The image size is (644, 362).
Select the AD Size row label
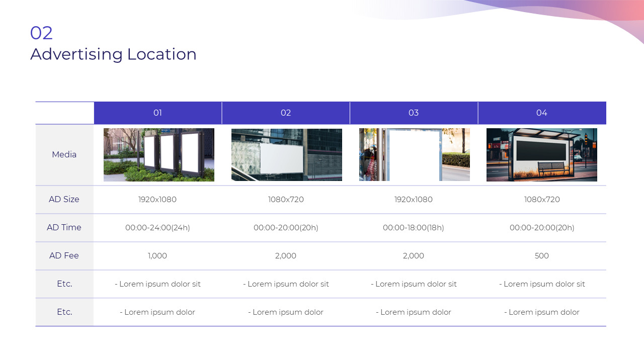[64, 199]
